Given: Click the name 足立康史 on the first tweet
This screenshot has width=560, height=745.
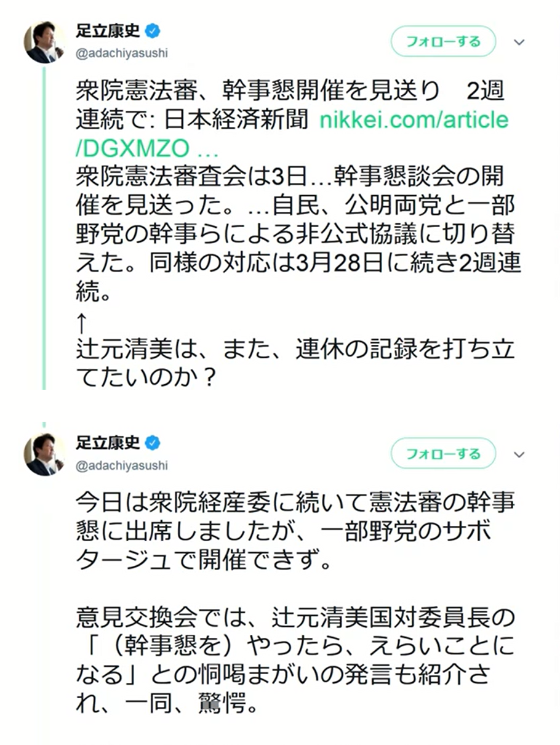Looking at the screenshot, I should coord(108,30).
